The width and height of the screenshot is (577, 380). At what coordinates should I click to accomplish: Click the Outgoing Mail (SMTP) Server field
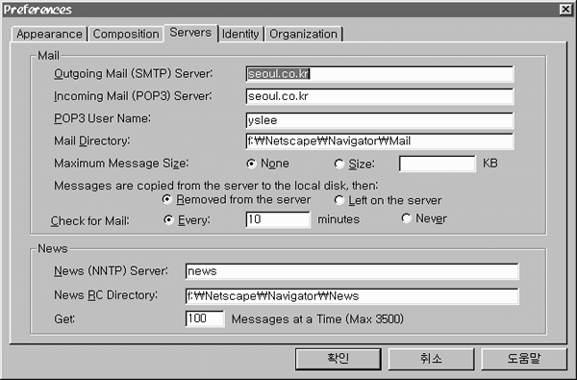pyautogui.click(x=379, y=74)
